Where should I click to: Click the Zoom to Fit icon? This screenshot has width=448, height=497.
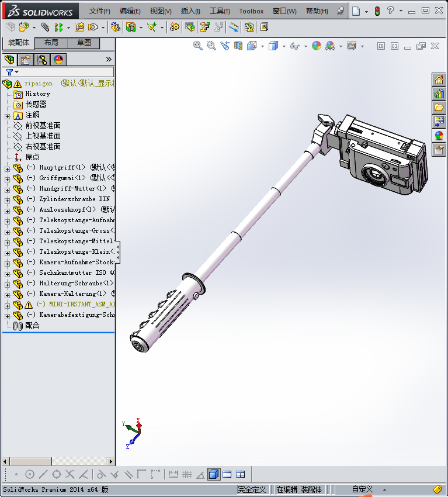click(x=197, y=46)
